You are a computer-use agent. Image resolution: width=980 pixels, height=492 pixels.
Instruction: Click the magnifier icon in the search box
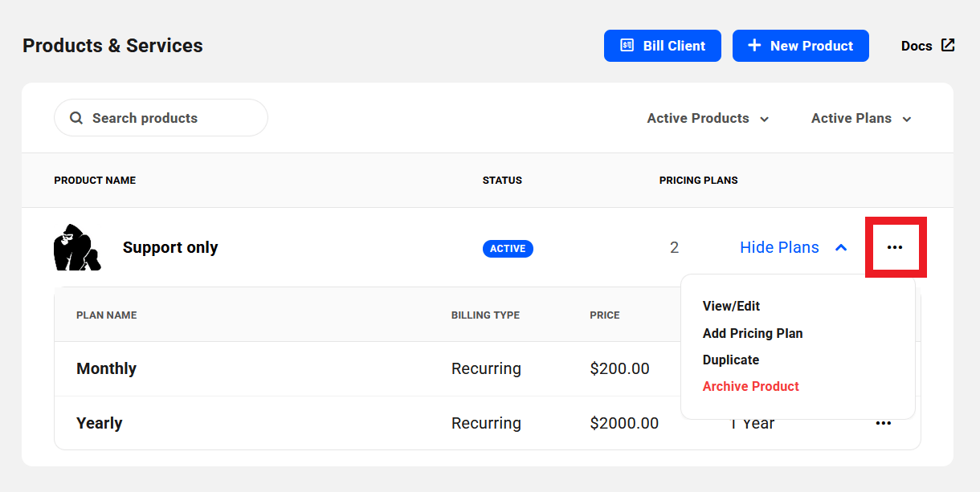point(76,118)
